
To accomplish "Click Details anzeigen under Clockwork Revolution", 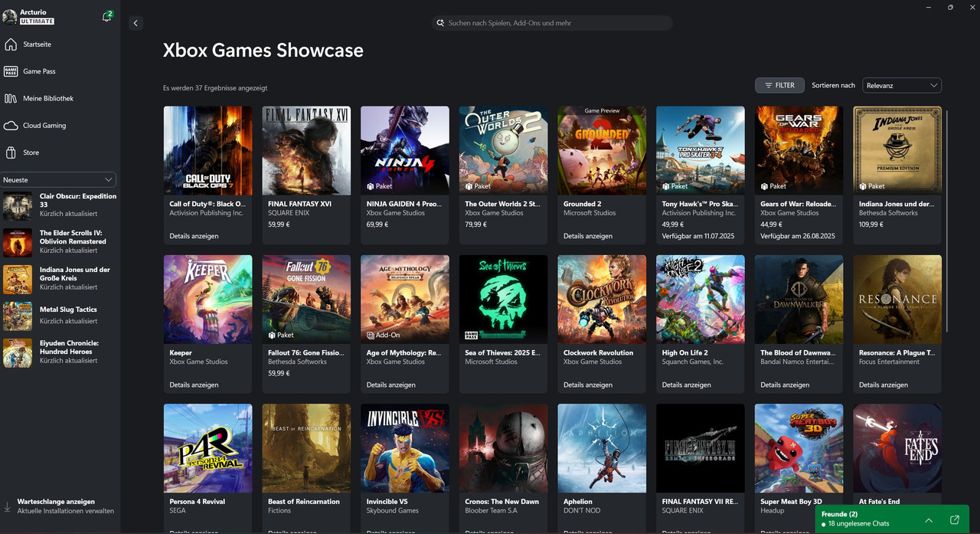I will pyautogui.click(x=588, y=385).
